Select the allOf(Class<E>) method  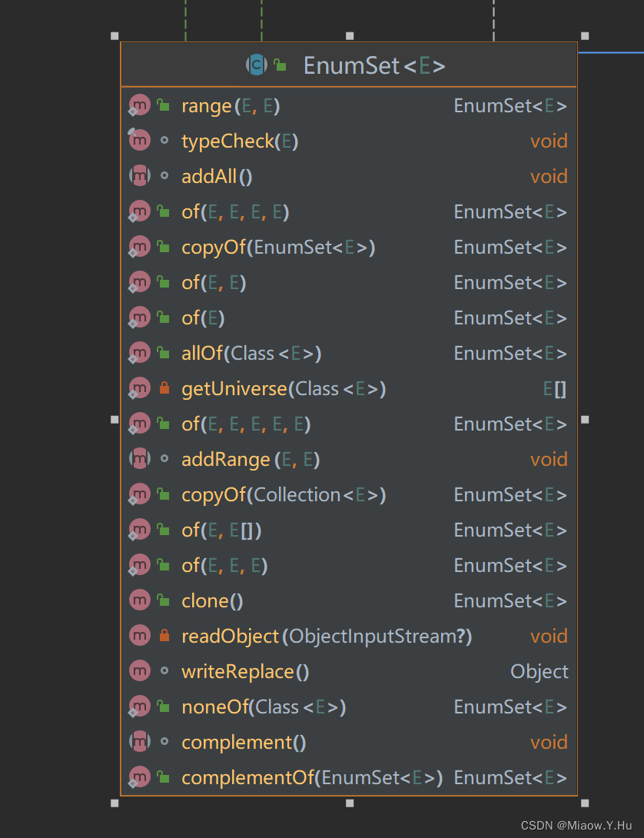251,354
